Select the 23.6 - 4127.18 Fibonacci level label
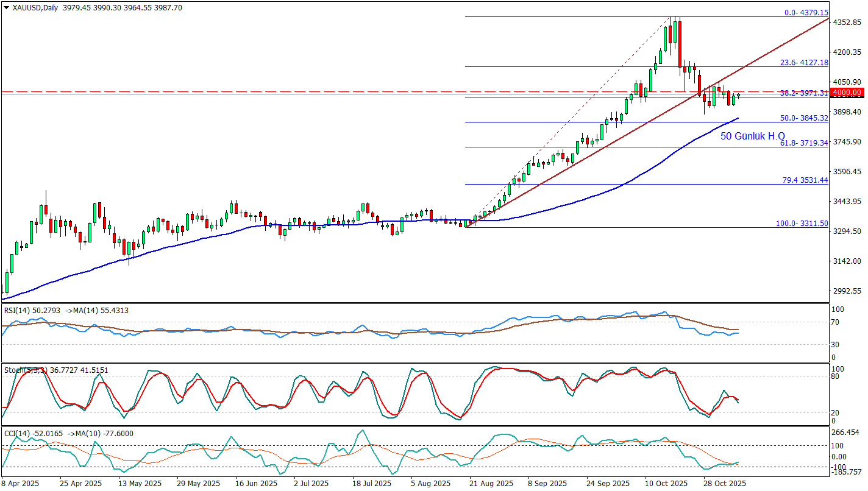The height and width of the screenshot is (491, 868). pos(805,63)
